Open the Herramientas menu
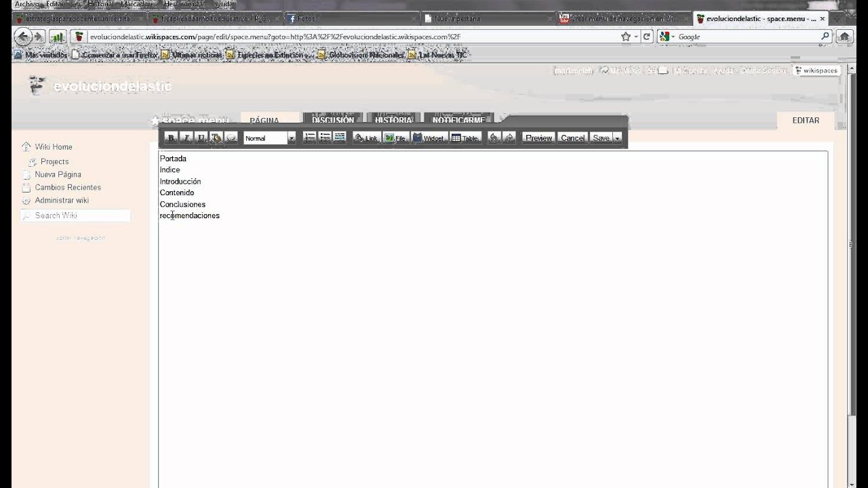This screenshot has height=488, width=868. point(184,4)
